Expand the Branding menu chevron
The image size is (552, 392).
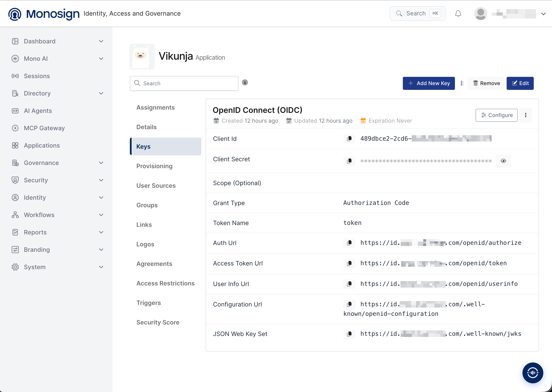coord(101,250)
